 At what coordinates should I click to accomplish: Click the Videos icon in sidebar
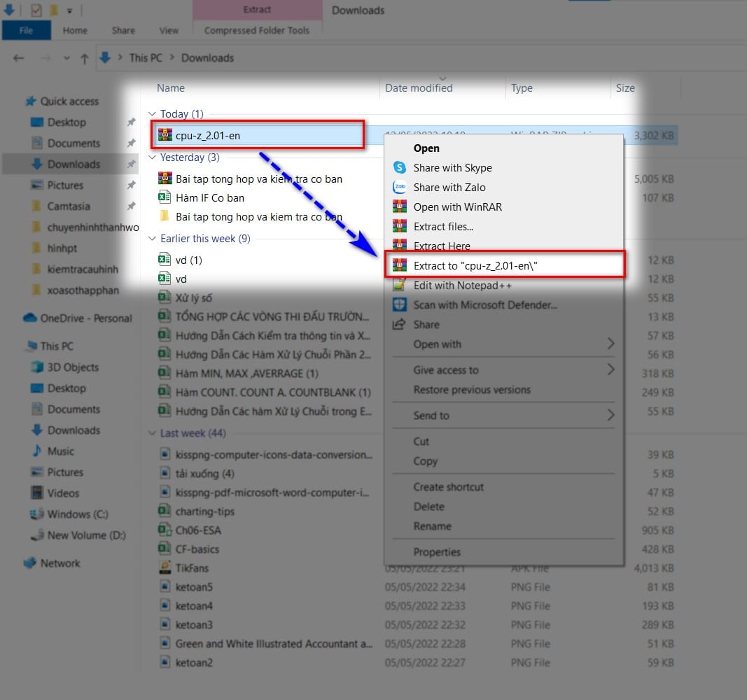click(36, 492)
